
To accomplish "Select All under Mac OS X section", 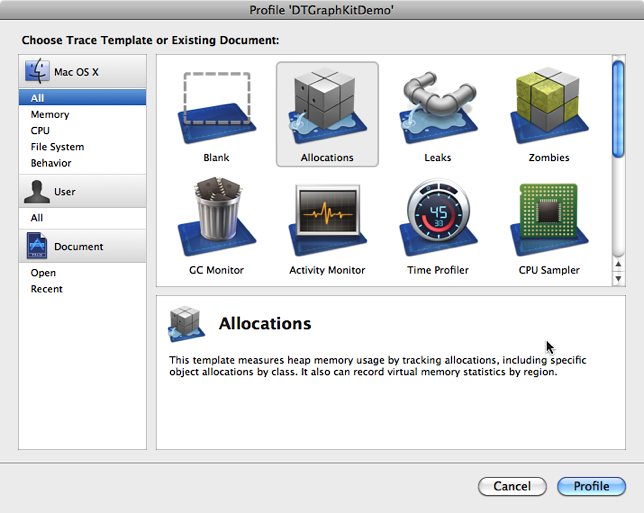I will point(37,98).
